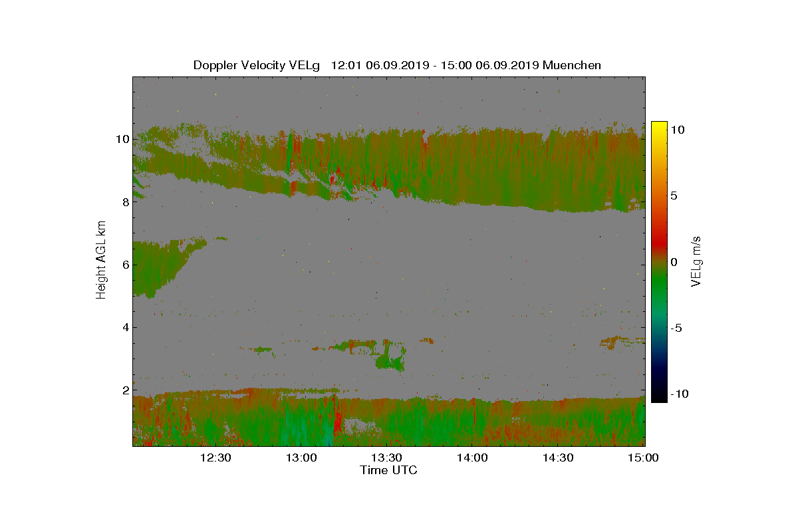
Task: Click the 'Muenchen' location text in title
Action: 572,65
